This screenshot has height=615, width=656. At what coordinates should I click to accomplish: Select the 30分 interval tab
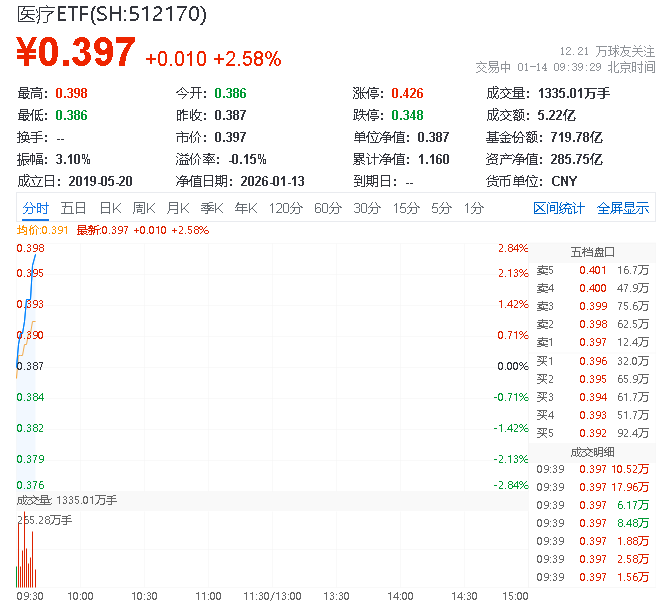(367, 208)
